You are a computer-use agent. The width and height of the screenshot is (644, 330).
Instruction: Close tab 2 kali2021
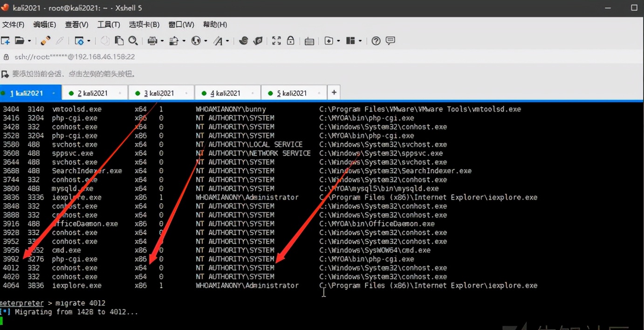pos(120,93)
